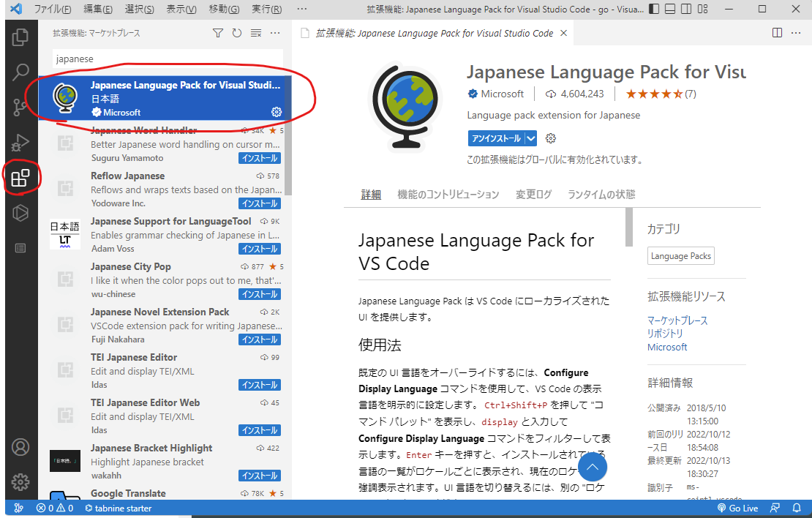Open the Source Control view
The image size is (812, 518).
(x=20, y=108)
